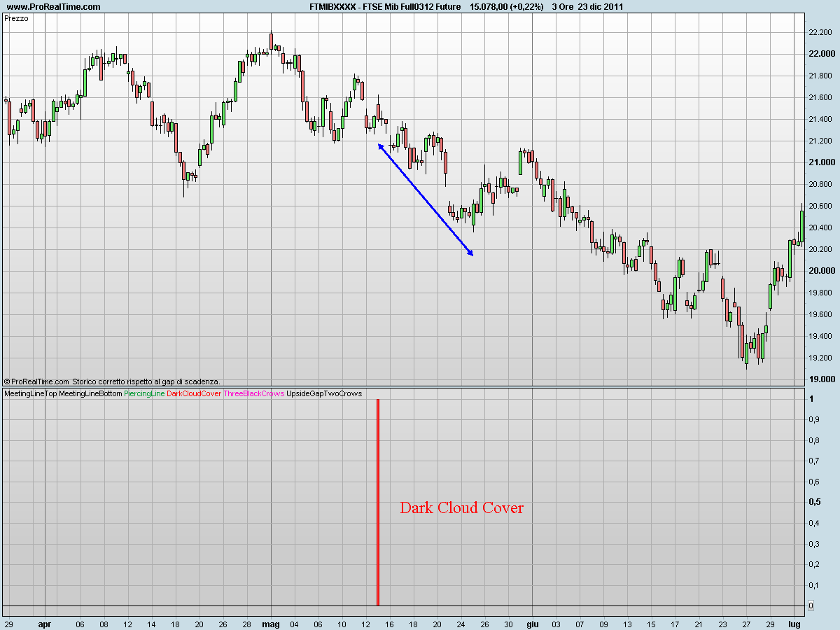Click the 24 date tick on time axis
840x630 pixels.
tap(461, 623)
